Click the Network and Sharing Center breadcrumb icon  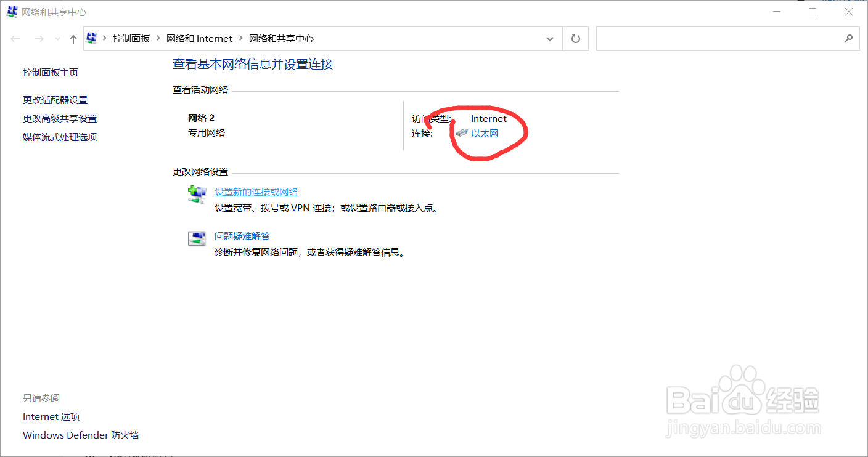coord(91,38)
